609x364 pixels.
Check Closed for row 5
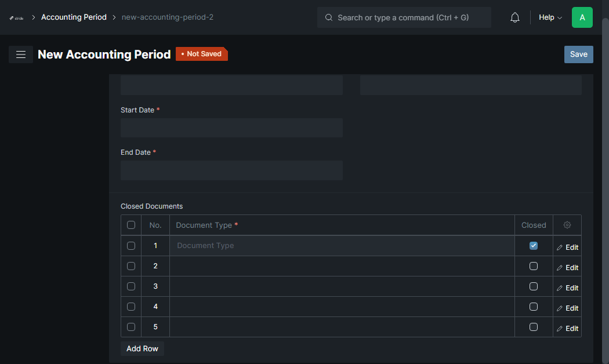click(x=533, y=327)
